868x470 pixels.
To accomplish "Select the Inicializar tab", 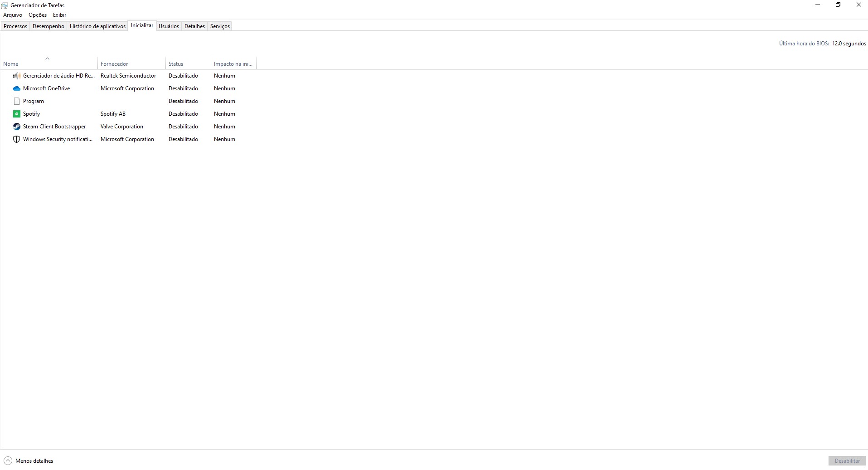I will [142, 25].
